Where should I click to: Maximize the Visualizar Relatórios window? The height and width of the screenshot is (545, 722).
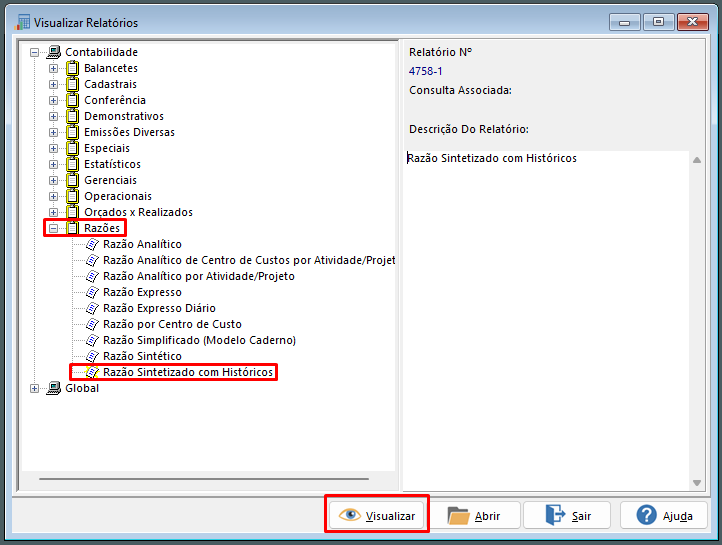pos(658,22)
